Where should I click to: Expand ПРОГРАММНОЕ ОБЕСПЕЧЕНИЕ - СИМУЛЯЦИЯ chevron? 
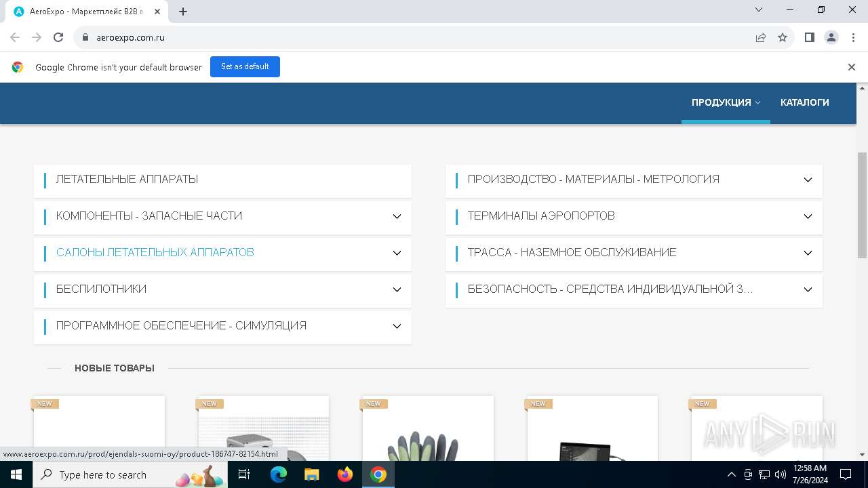coord(397,326)
